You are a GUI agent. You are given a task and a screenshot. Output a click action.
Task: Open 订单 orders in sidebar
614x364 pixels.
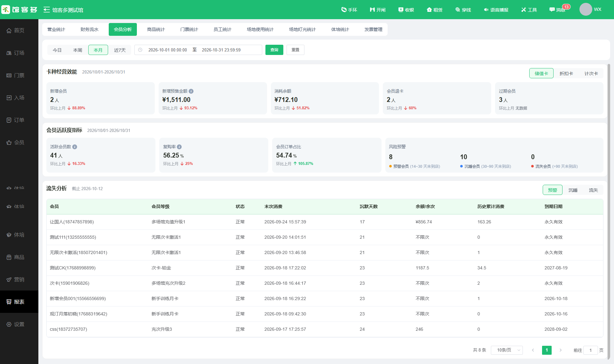click(19, 120)
